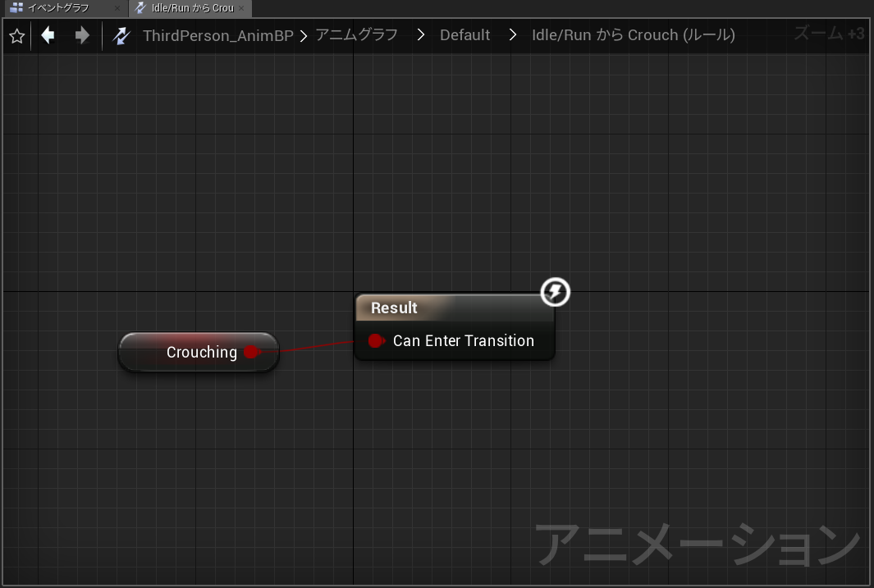Select the Result node header

click(455, 308)
